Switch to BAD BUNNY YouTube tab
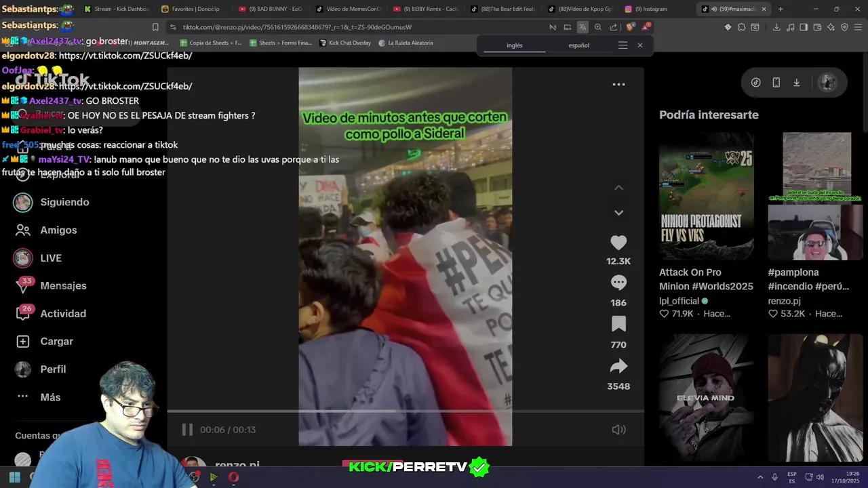This screenshot has height=488, width=868. tap(271, 9)
